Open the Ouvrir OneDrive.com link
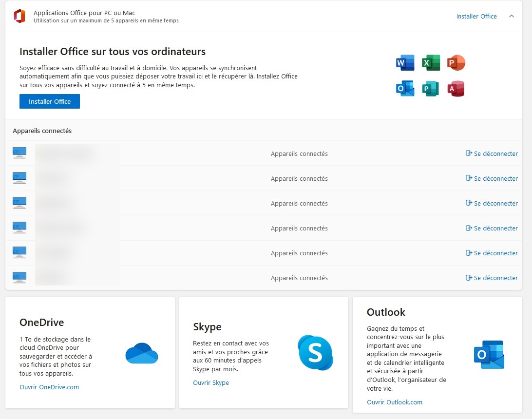 tap(49, 387)
